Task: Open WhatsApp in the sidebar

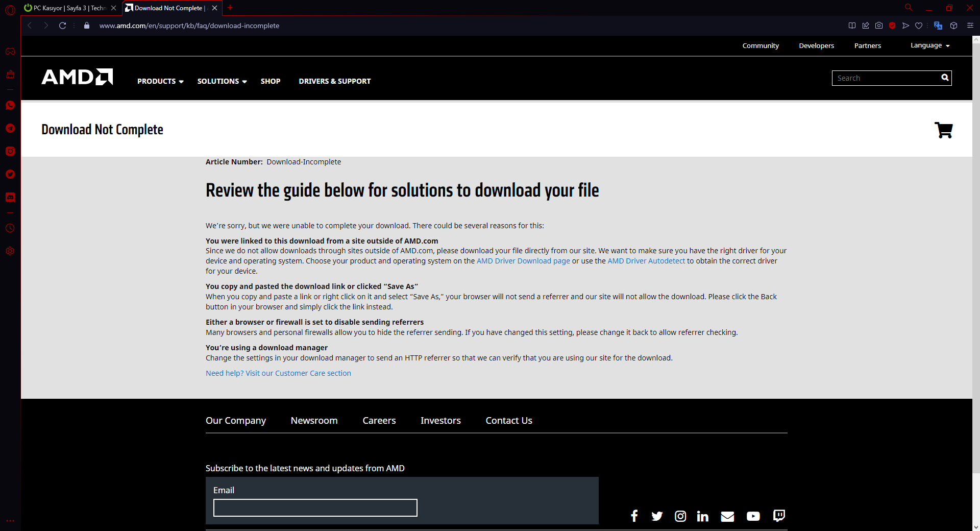Action: coord(10,105)
